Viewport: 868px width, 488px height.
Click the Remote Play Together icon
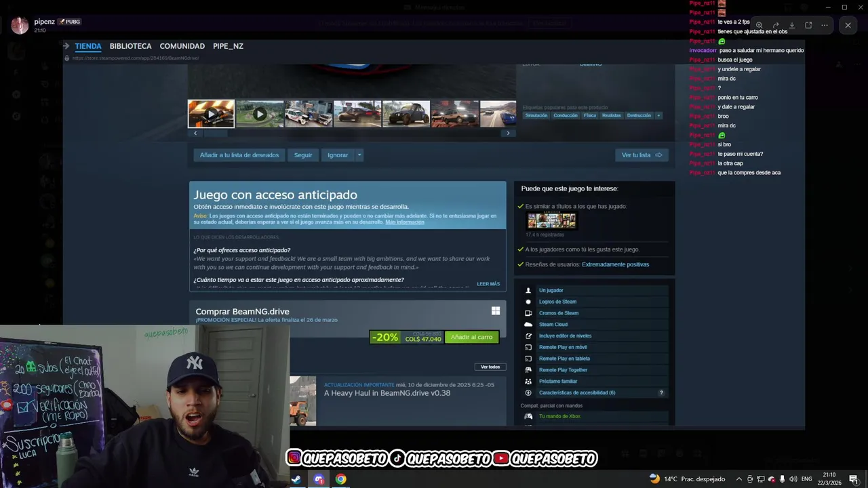[528, 370]
